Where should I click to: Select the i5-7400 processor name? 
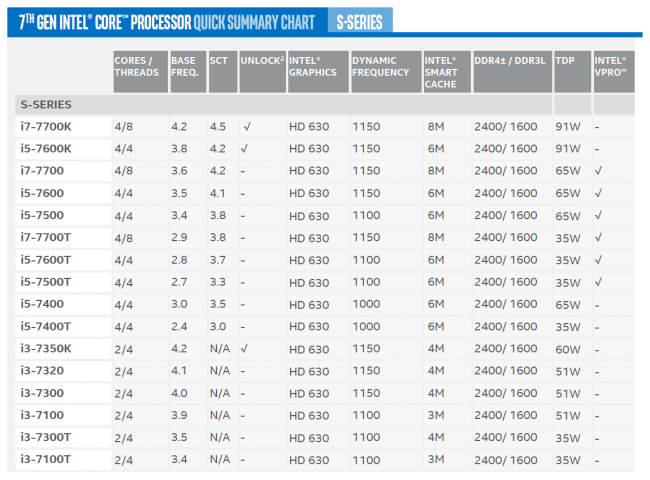(x=42, y=304)
